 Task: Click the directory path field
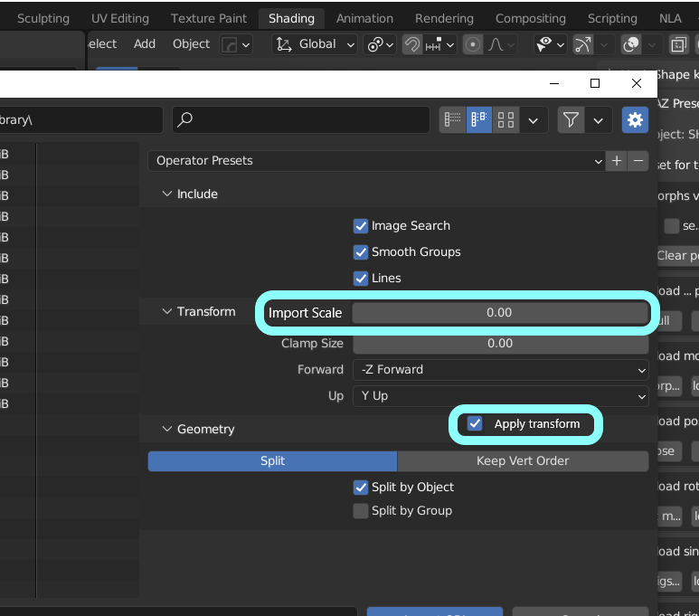pyautogui.click(x=81, y=119)
